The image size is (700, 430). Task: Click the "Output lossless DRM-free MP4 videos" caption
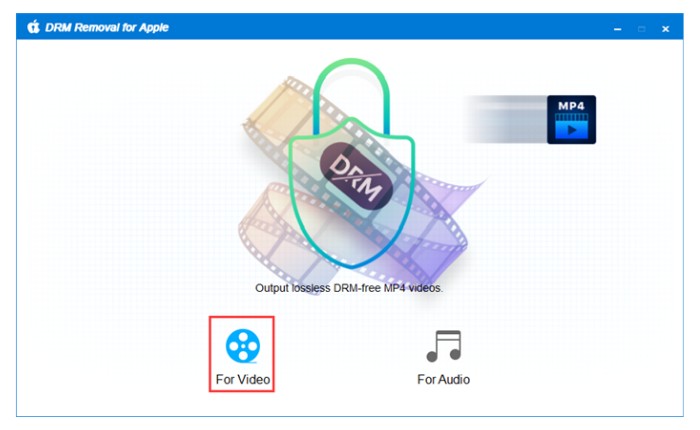point(349,288)
